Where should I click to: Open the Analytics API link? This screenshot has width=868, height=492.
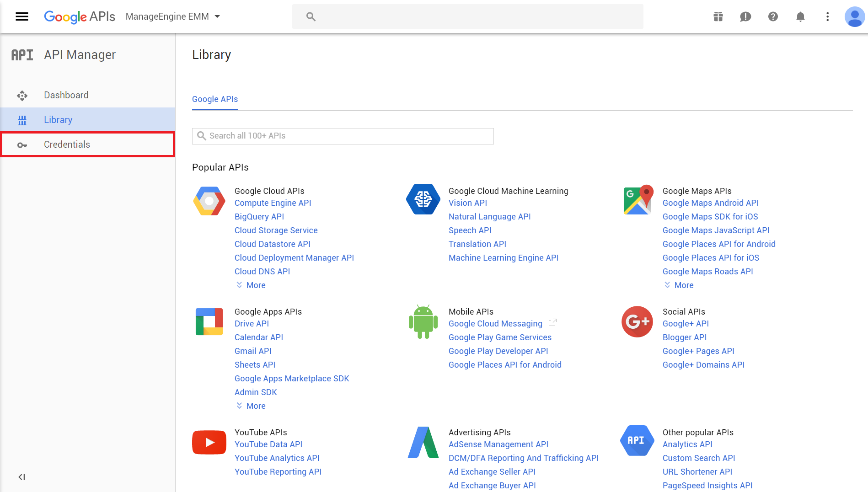click(x=687, y=444)
